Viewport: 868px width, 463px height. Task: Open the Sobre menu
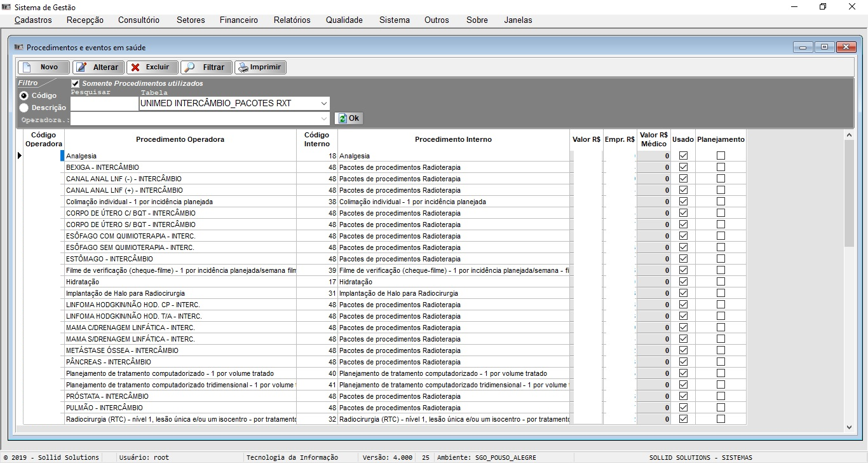point(477,20)
